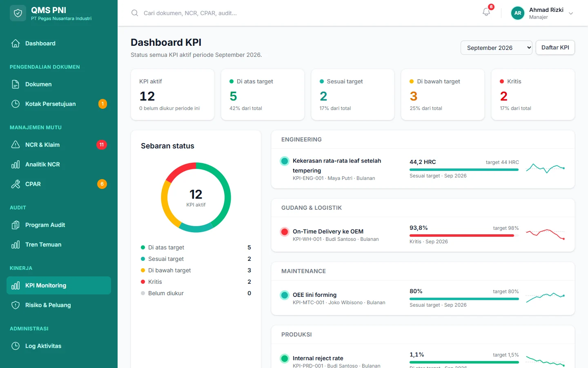
Task: Click the NCR & Klaim warning icon
Action: tap(16, 145)
